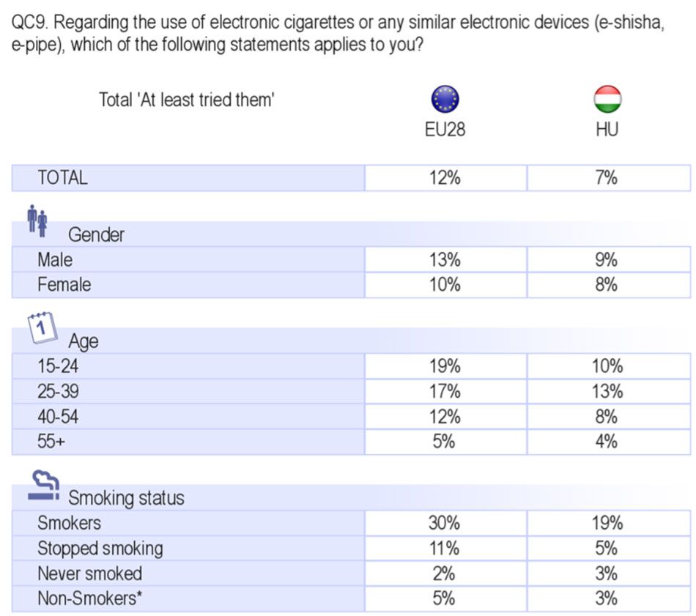Viewport: 696px width, 616px height.
Task: Click the Female row HU value
Action: click(607, 285)
